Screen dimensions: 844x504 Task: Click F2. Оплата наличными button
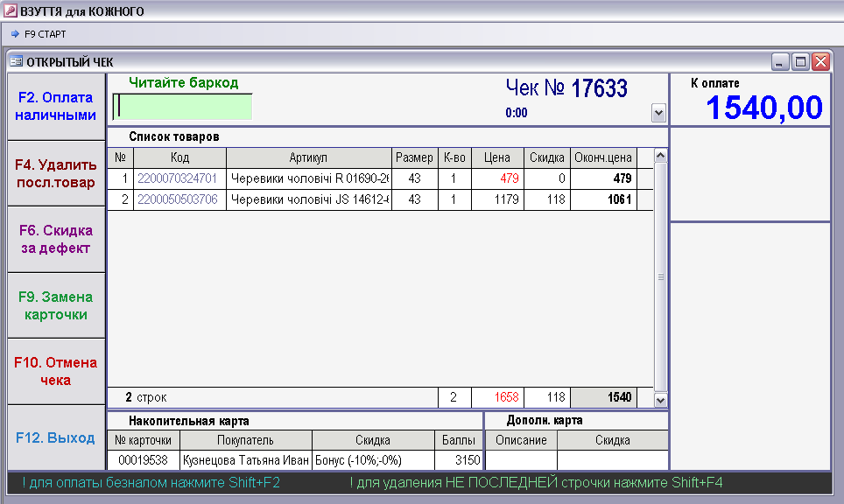pos(56,107)
